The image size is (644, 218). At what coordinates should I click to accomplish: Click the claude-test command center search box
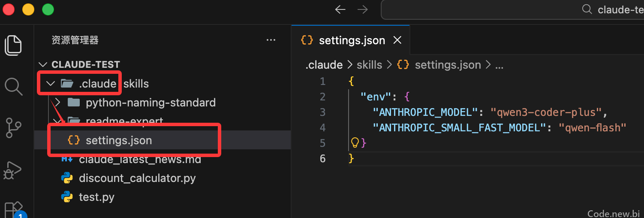512,9
